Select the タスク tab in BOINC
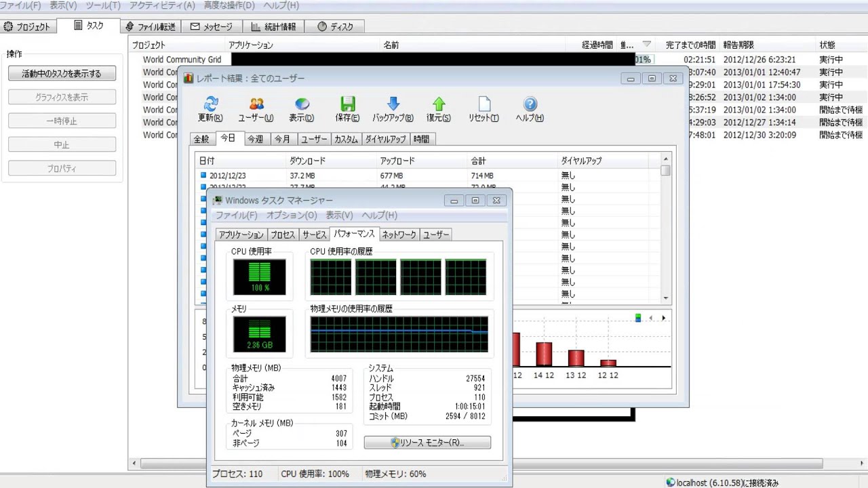 [89, 25]
